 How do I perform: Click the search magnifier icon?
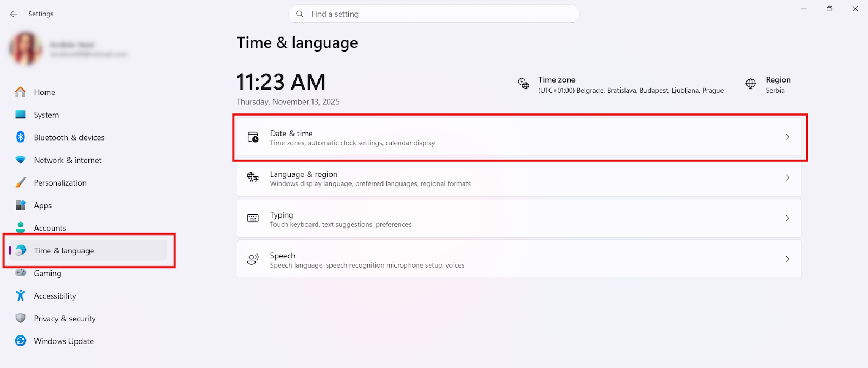(299, 14)
